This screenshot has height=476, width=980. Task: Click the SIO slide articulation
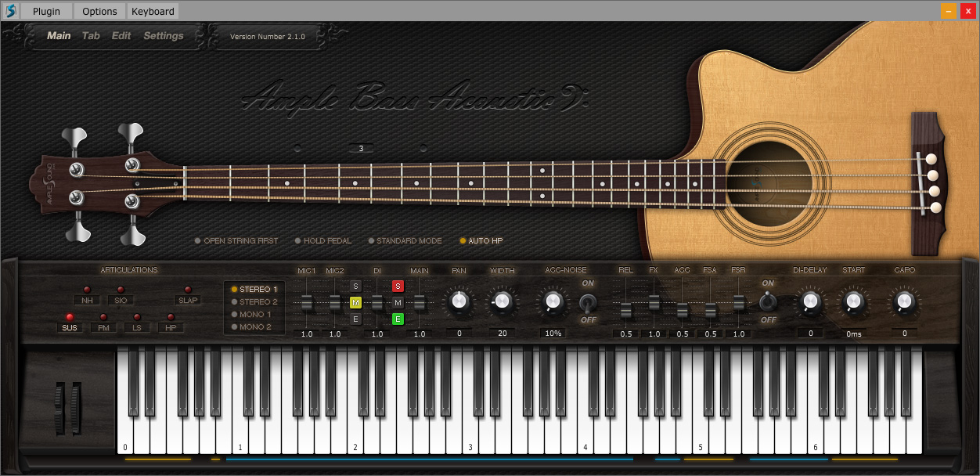coord(121,300)
